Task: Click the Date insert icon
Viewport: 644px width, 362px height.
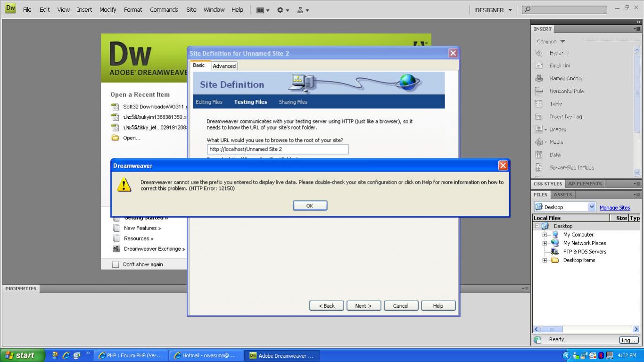Action: (539, 155)
